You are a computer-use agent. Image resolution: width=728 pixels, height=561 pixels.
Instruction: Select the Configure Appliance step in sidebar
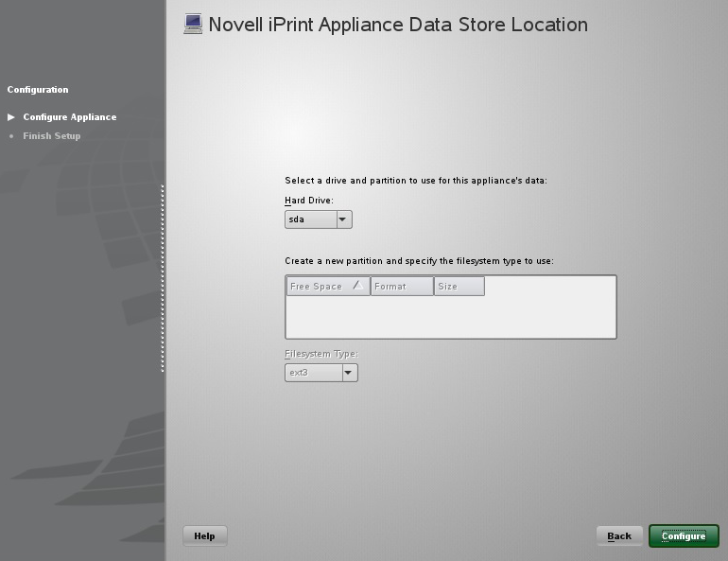coord(70,117)
